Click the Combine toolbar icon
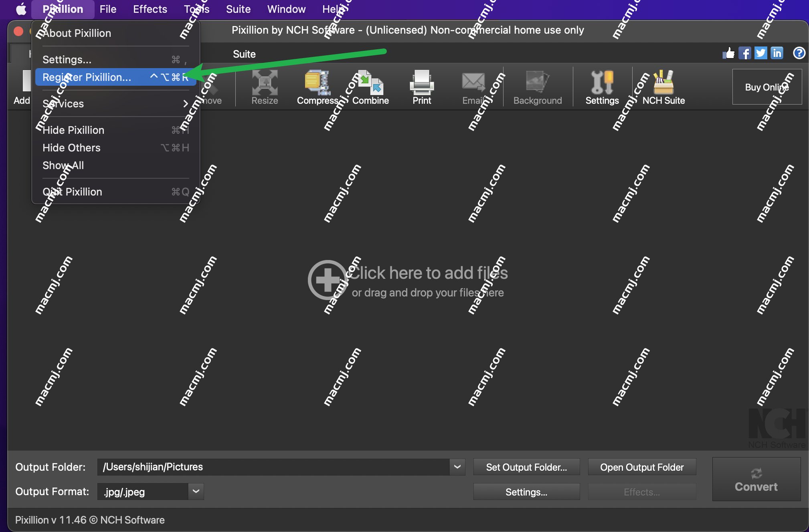 (370, 87)
